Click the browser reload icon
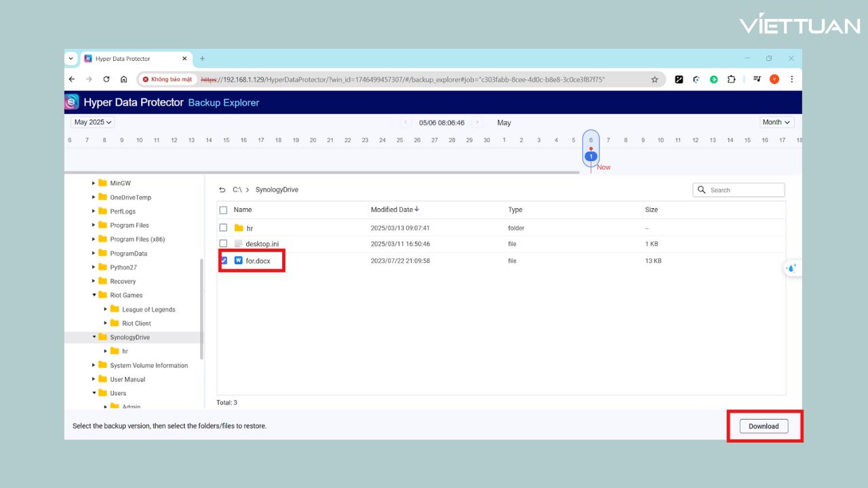 point(106,79)
